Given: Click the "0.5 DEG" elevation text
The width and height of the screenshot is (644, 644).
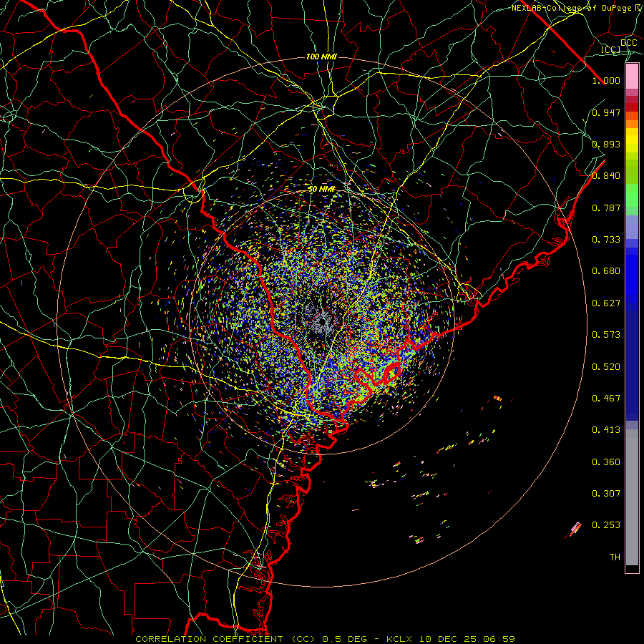Looking at the screenshot, I should tap(346, 639).
